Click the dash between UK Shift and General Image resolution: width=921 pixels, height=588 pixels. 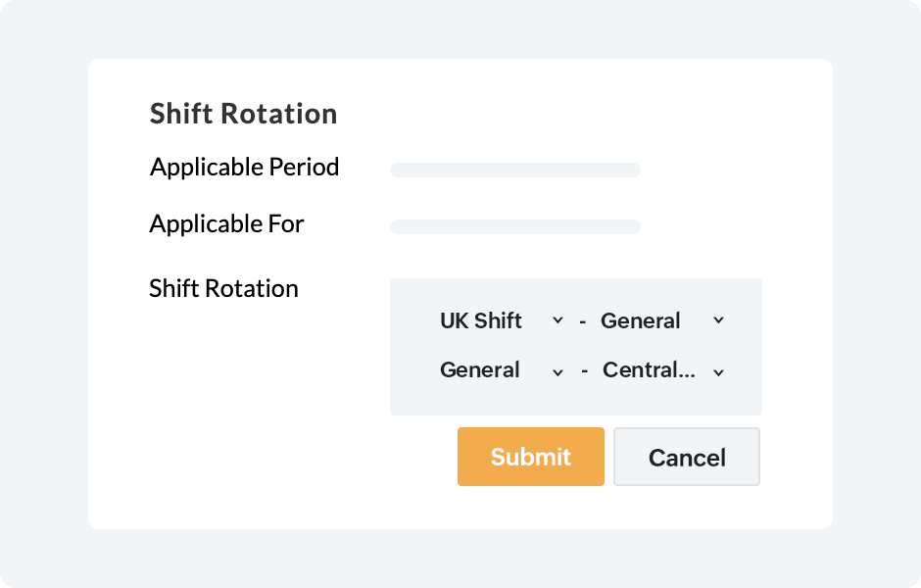pyautogui.click(x=583, y=321)
